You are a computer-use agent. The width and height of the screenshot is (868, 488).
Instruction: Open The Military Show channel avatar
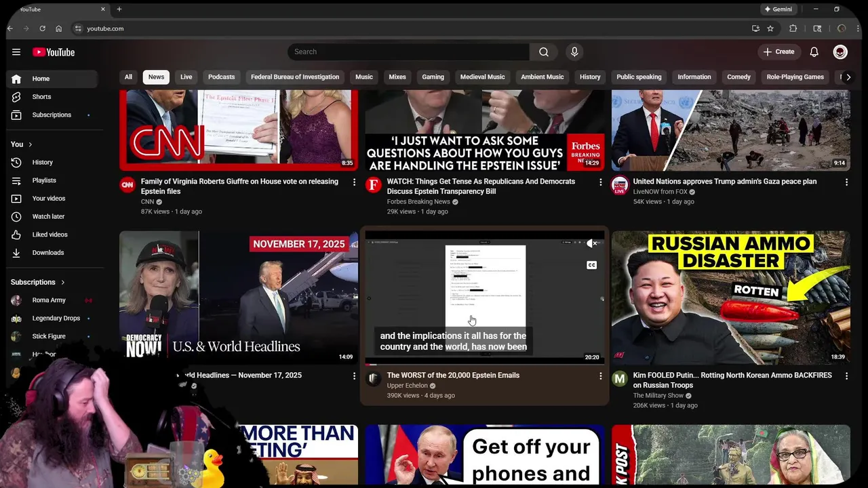point(620,379)
